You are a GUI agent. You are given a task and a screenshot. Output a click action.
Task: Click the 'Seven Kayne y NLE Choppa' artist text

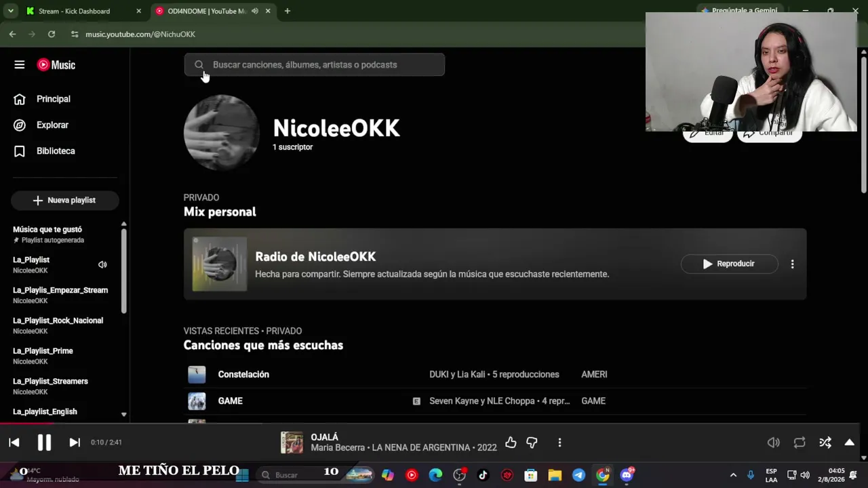click(x=482, y=401)
